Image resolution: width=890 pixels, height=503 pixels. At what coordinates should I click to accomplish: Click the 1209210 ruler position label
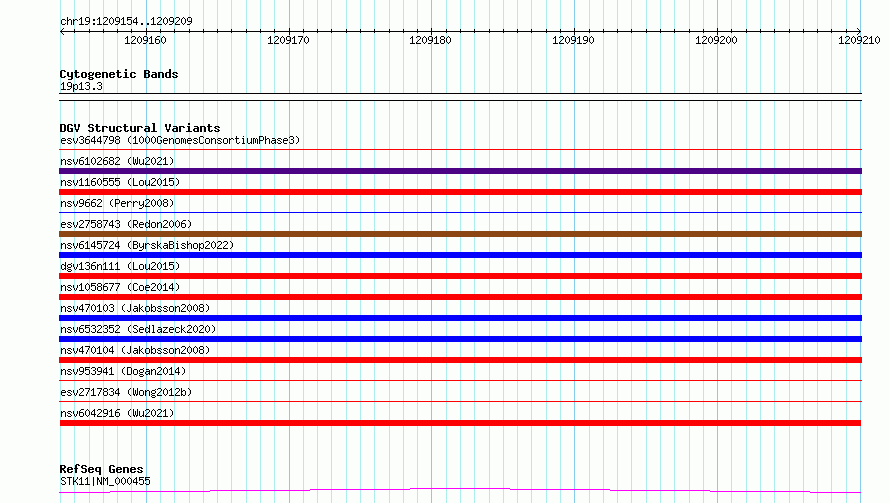[x=859, y=40]
